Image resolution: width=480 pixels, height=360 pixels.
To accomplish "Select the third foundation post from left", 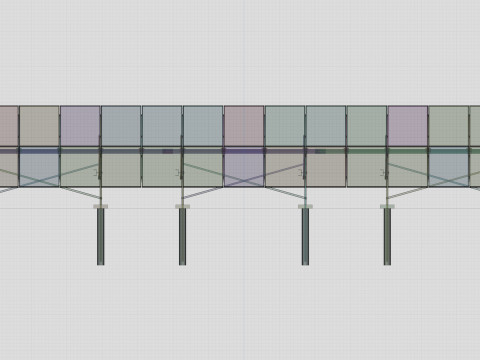I will click(305, 237).
